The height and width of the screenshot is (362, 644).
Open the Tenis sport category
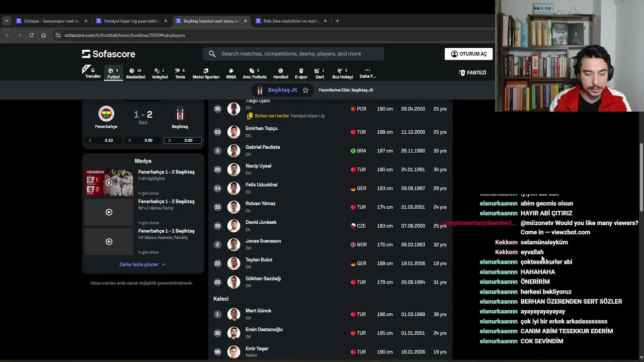(x=180, y=73)
